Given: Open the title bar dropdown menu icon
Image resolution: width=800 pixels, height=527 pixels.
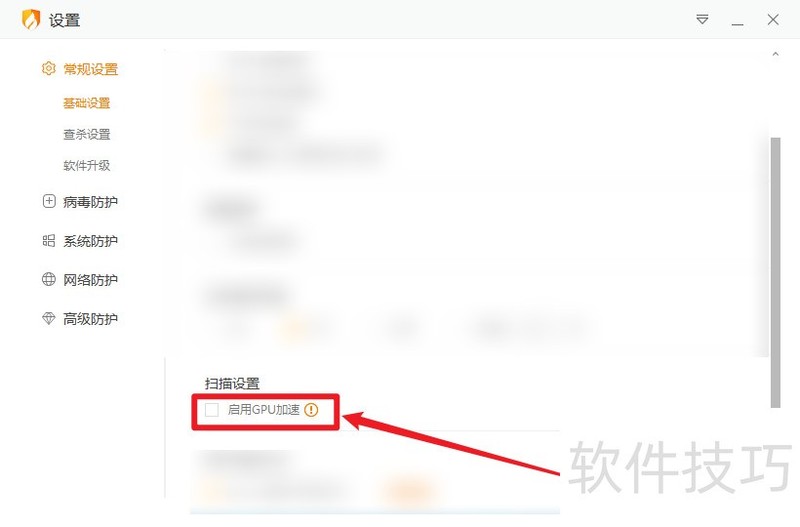Looking at the screenshot, I should 702,19.
